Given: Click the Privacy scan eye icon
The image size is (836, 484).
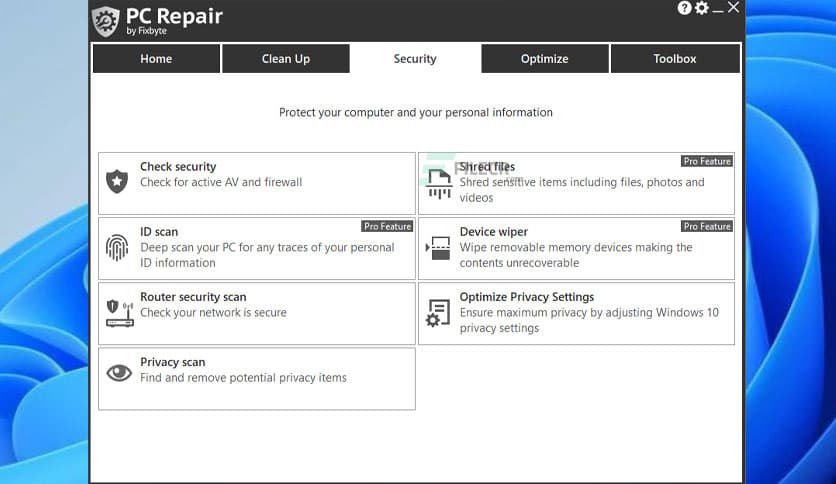Looking at the screenshot, I should tap(119, 373).
